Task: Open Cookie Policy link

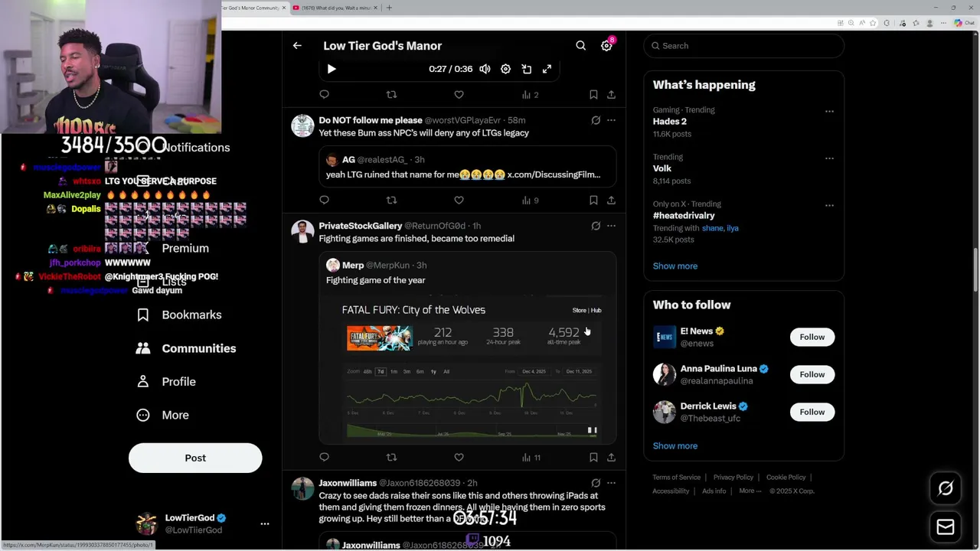Action: (786, 478)
